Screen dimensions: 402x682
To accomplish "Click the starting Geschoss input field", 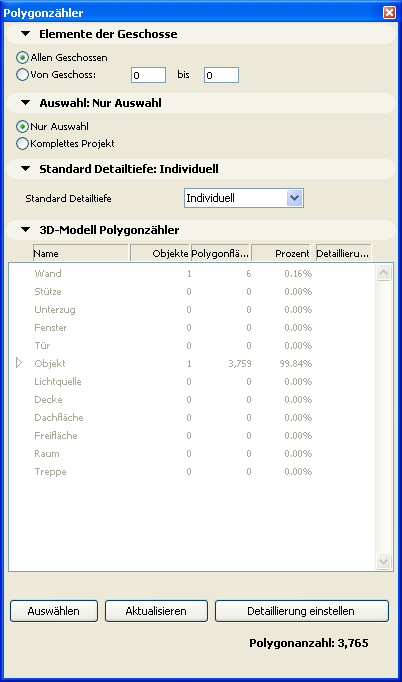I will pos(148,75).
